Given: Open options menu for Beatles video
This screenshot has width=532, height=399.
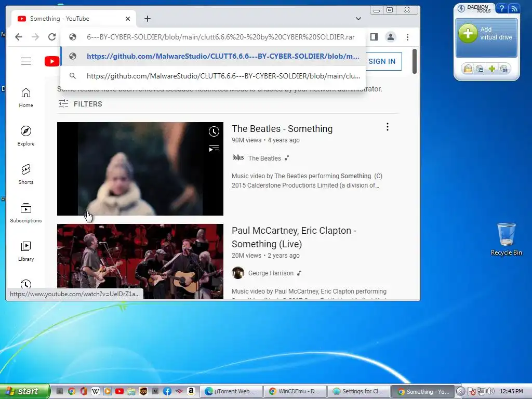Looking at the screenshot, I should 388,127.
